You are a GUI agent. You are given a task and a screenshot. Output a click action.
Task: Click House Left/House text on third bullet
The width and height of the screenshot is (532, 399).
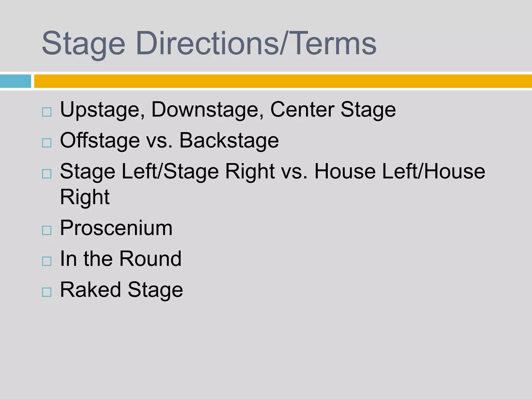(400, 171)
